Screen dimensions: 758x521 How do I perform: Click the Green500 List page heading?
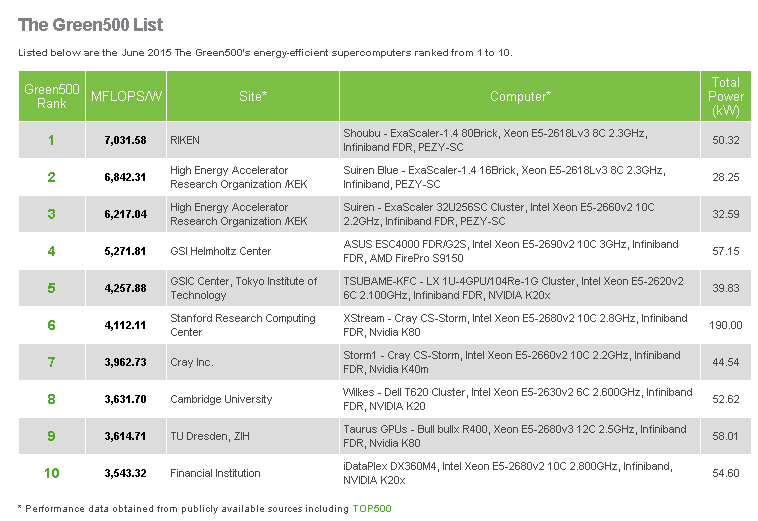click(x=90, y=24)
